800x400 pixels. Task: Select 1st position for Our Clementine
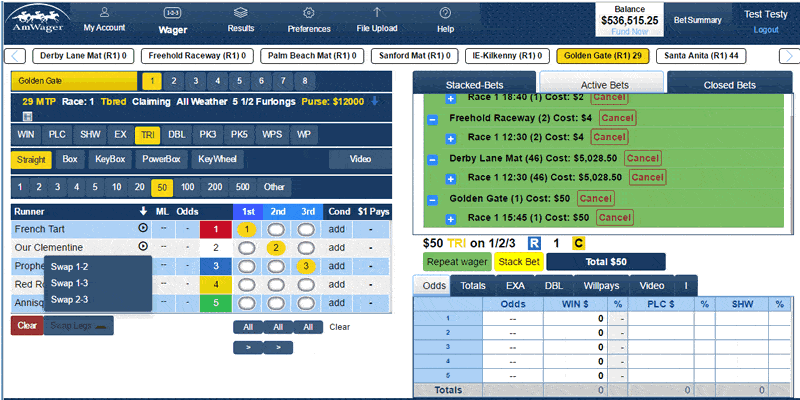point(247,248)
